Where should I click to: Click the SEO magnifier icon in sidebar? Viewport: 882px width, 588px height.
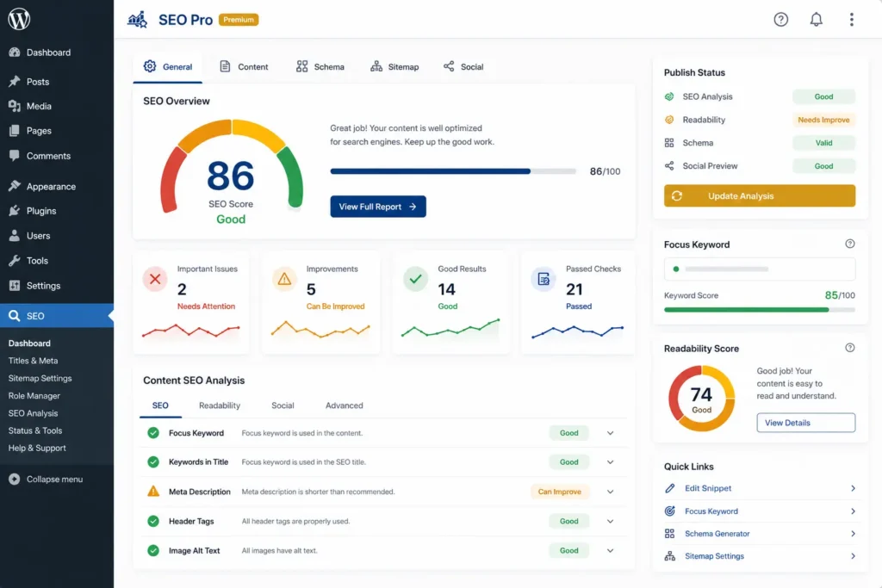[15, 316]
